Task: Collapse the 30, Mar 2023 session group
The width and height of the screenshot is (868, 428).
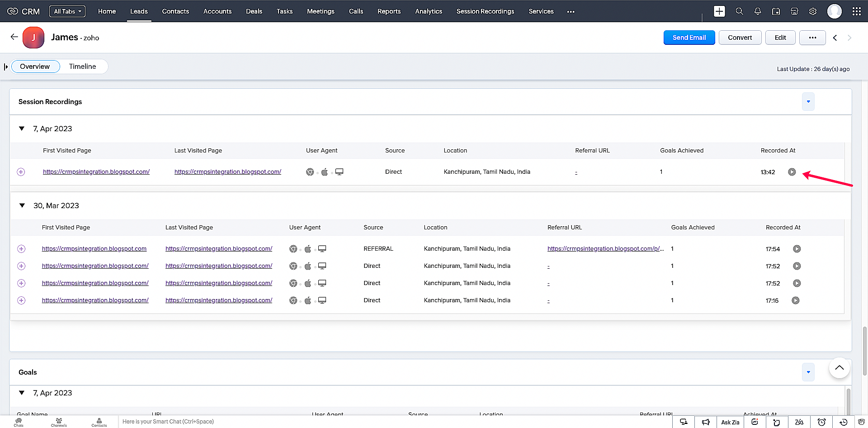Action: pos(22,205)
